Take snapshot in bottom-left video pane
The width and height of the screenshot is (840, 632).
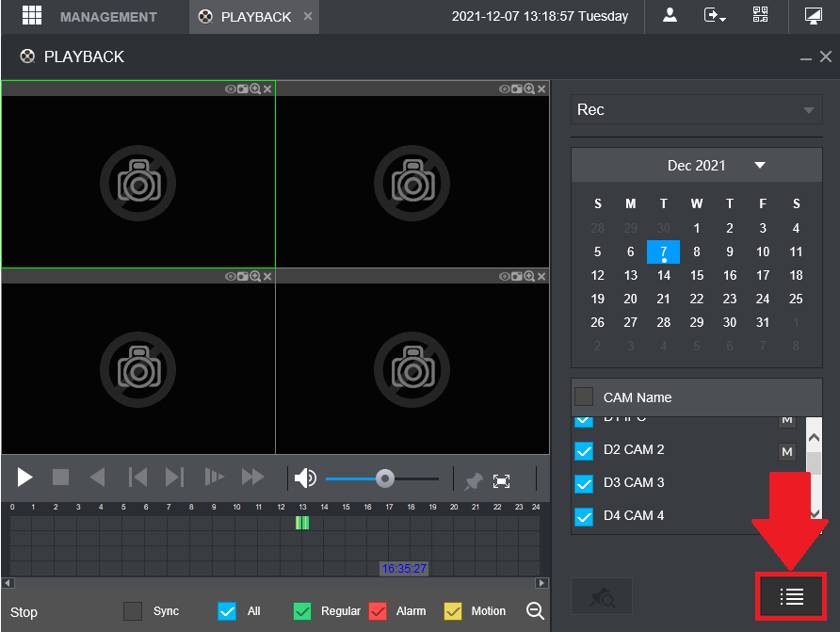pos(243,276)
